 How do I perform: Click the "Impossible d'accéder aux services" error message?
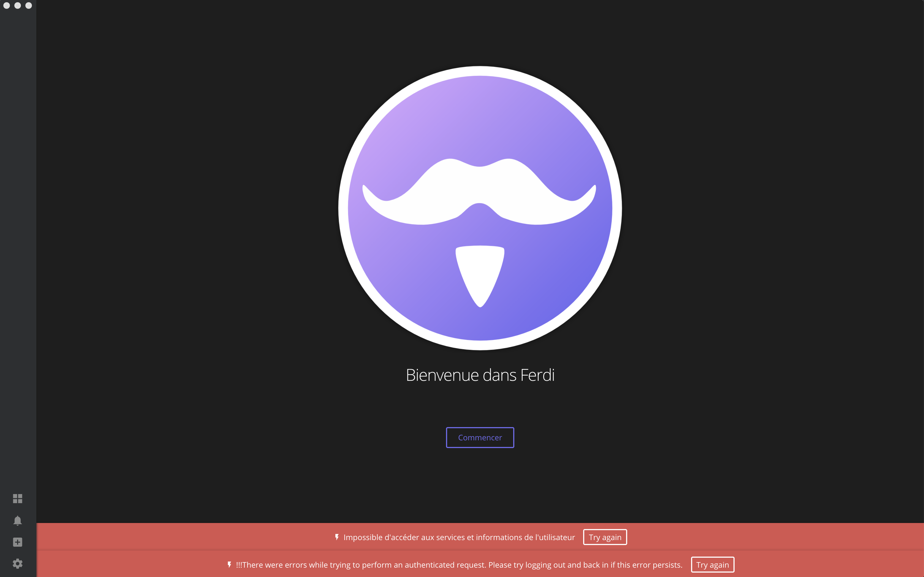click(459, 537)
